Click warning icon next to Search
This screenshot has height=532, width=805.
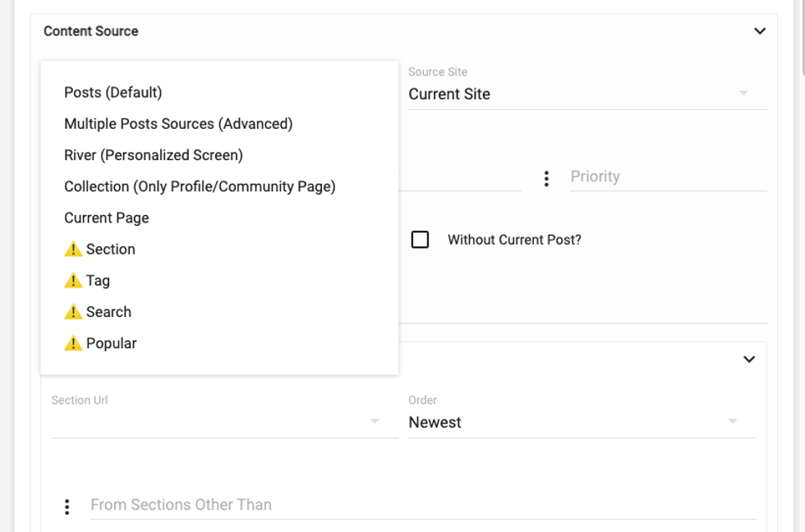click(73, 312)
